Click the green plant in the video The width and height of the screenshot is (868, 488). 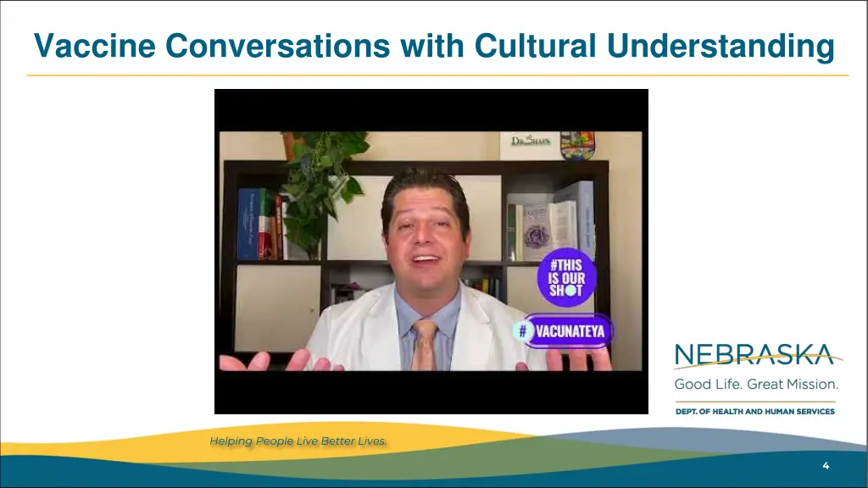click(321, 188)
